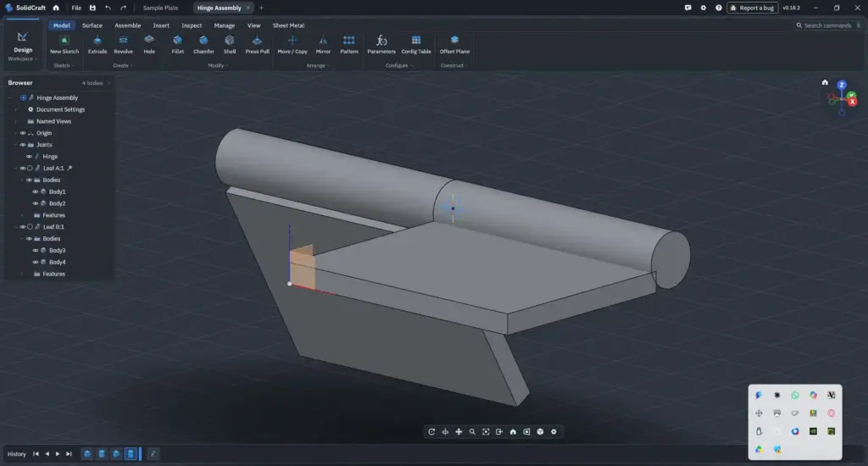
Task: Open the File menu
Action: point(76,8)
